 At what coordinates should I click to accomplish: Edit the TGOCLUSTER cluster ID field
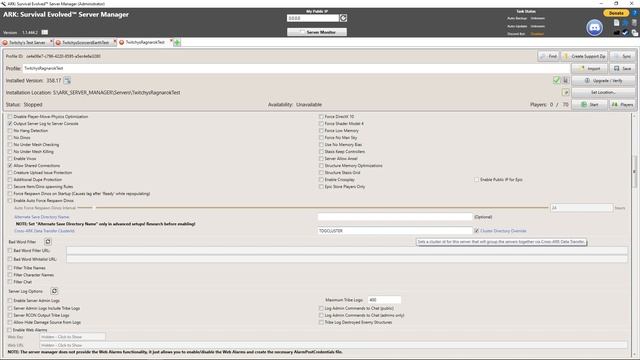[395, 231]
